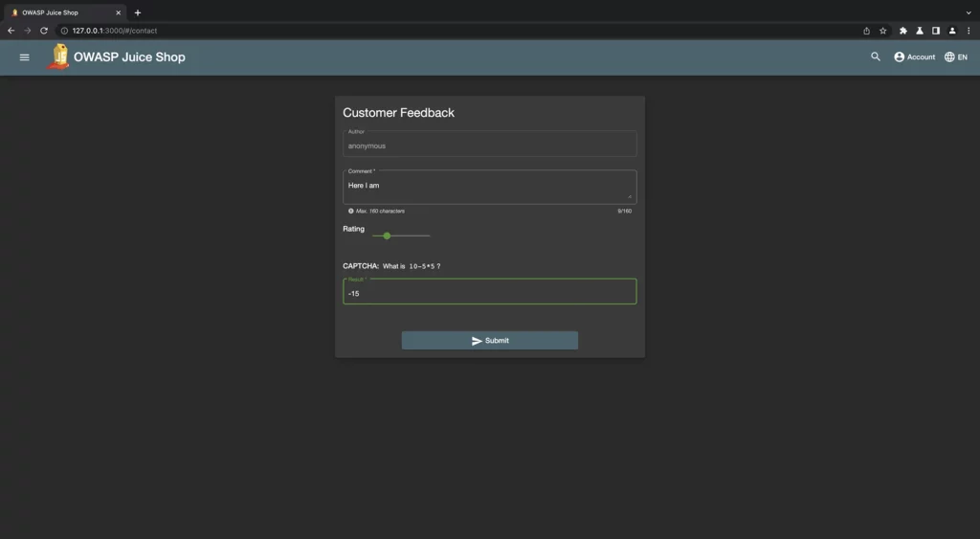This screenshot has height=539, width=980.
Task: Click the site info icon in address bar
Action: point(64,30)
